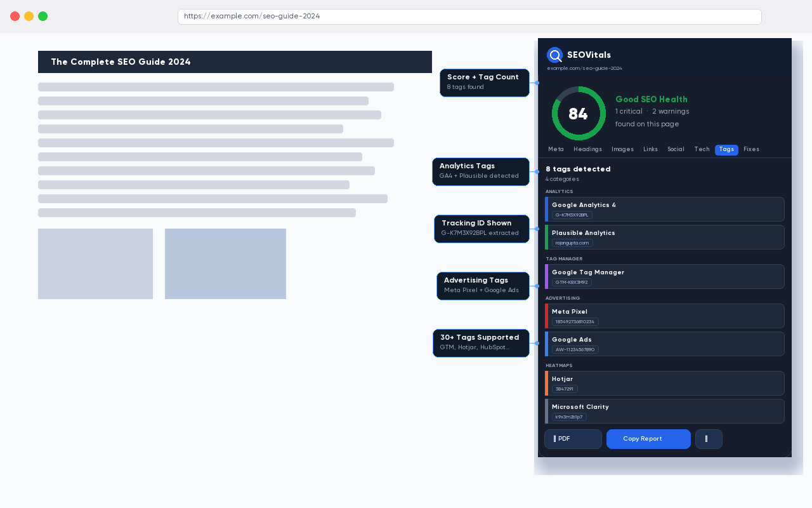Click the green maximize window button
812x508 pixels.
click(43, 17)
